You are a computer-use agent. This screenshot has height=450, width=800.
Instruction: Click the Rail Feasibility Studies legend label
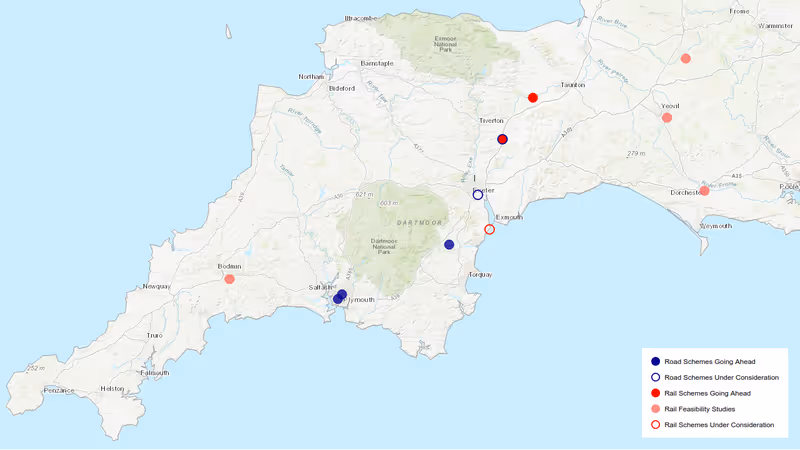(699, 409)
